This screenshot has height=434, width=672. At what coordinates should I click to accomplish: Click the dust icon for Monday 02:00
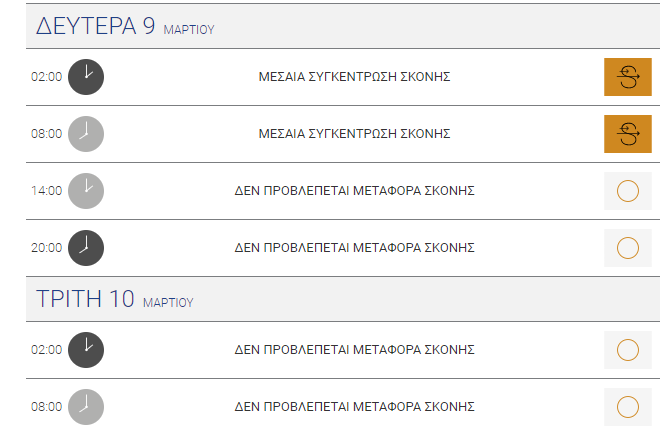tap(628, 77)
